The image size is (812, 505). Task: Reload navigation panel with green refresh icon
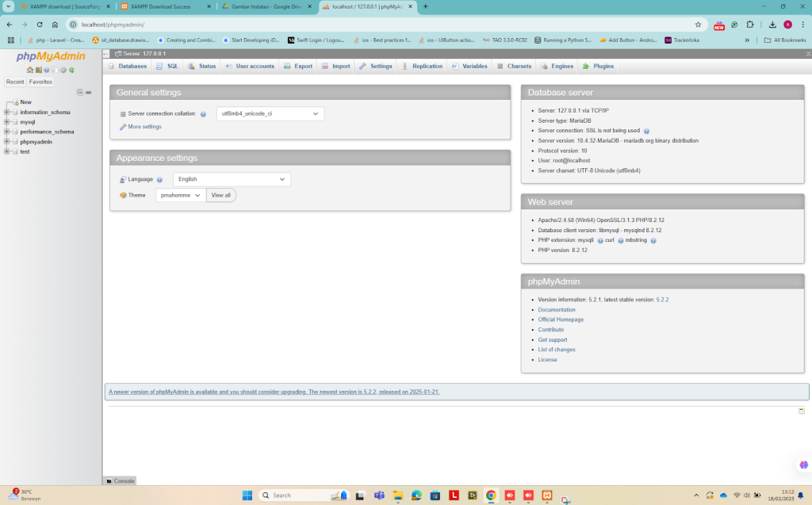[71, 70]
